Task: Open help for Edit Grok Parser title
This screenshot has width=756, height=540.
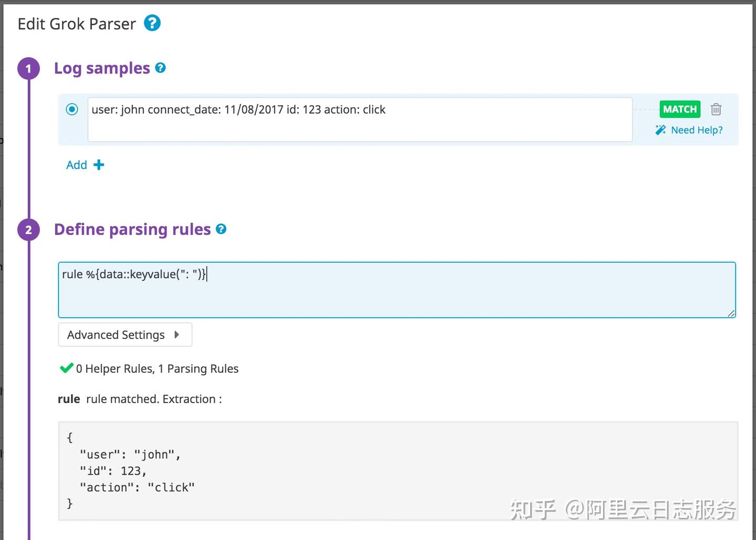Action: (x=152, y=23)
